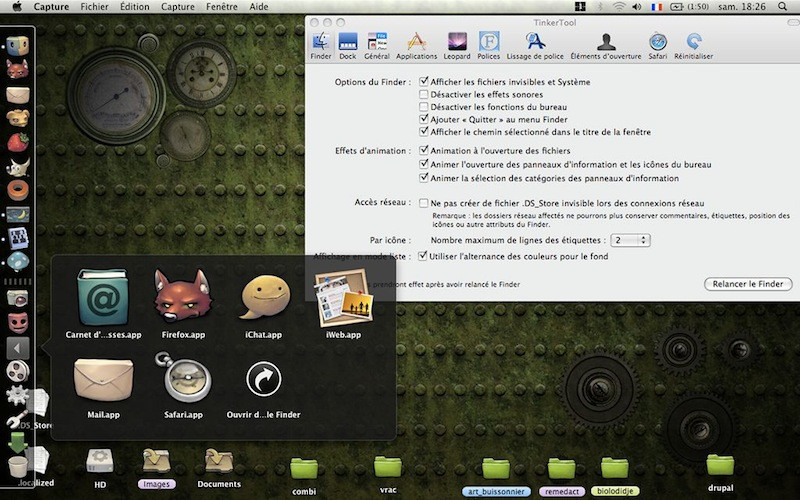
Task: Open the Apple menu
Action: click(16, 7)
